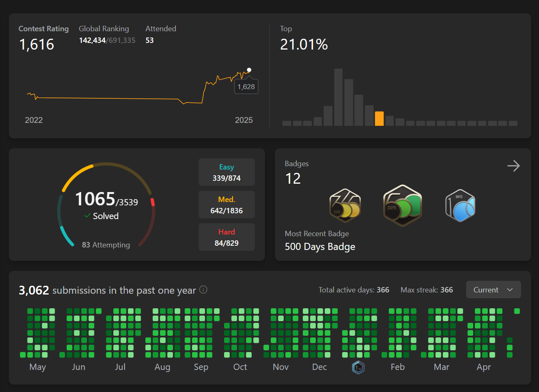Click the Contest Rating label
Viewport: 539px width, 392px height.
[43, 29]
